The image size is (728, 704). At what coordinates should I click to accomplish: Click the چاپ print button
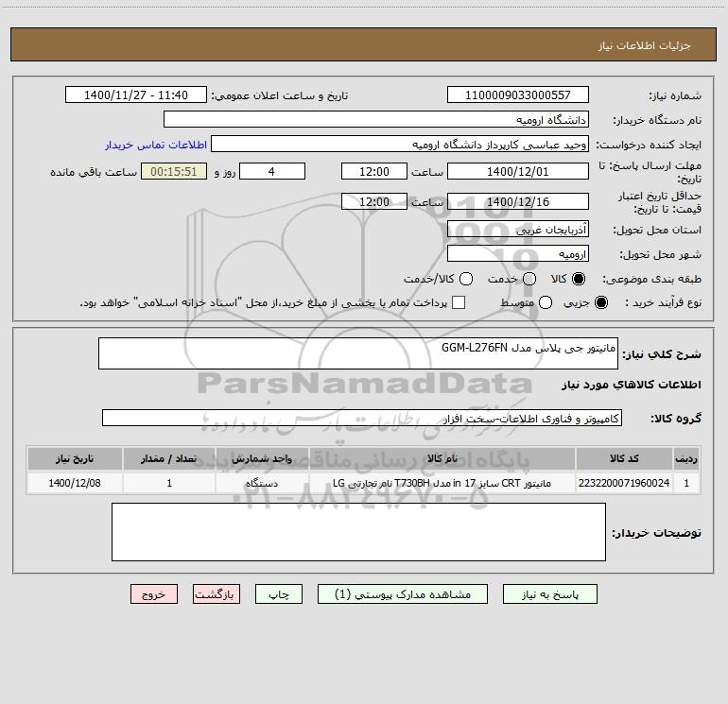[279, 594]
